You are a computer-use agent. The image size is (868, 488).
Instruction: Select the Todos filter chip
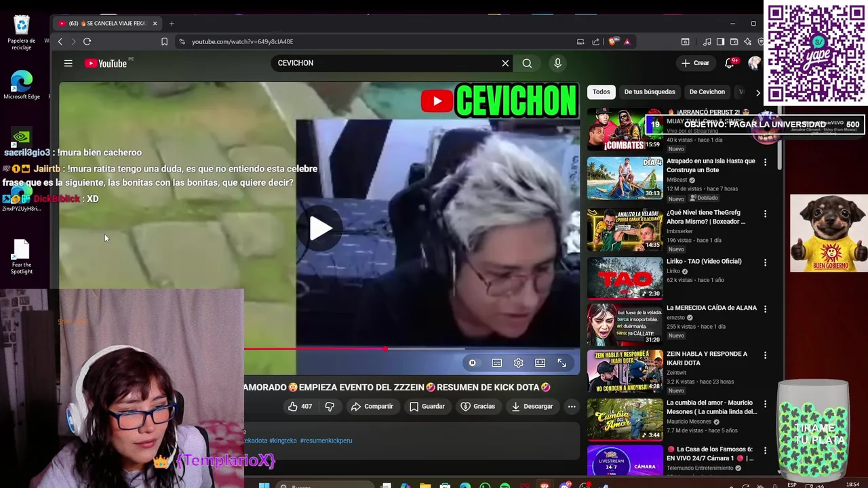point(601,92)
